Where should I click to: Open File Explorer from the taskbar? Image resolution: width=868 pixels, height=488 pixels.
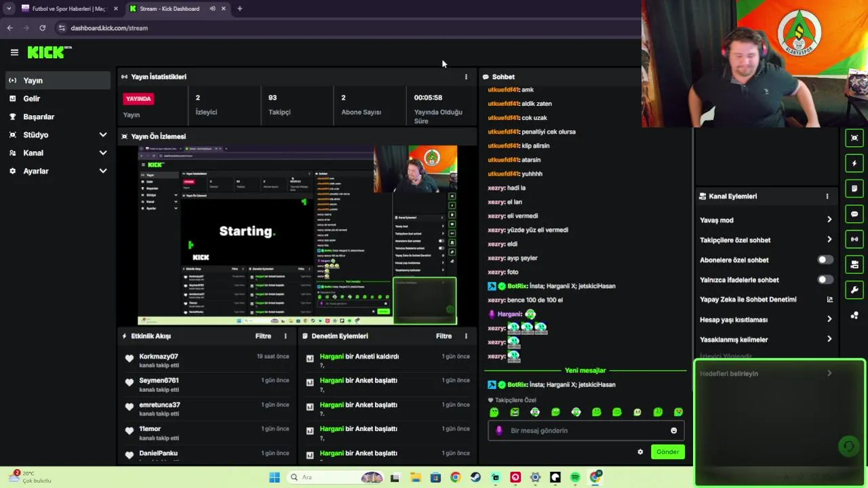(x=415, y=477)
